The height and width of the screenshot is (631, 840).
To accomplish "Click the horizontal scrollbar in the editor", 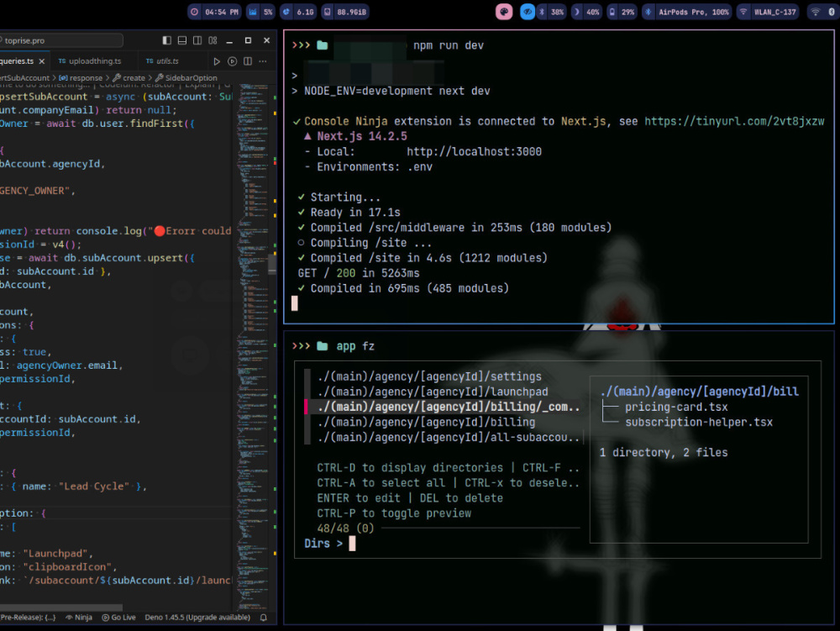I will pos(61,607).
